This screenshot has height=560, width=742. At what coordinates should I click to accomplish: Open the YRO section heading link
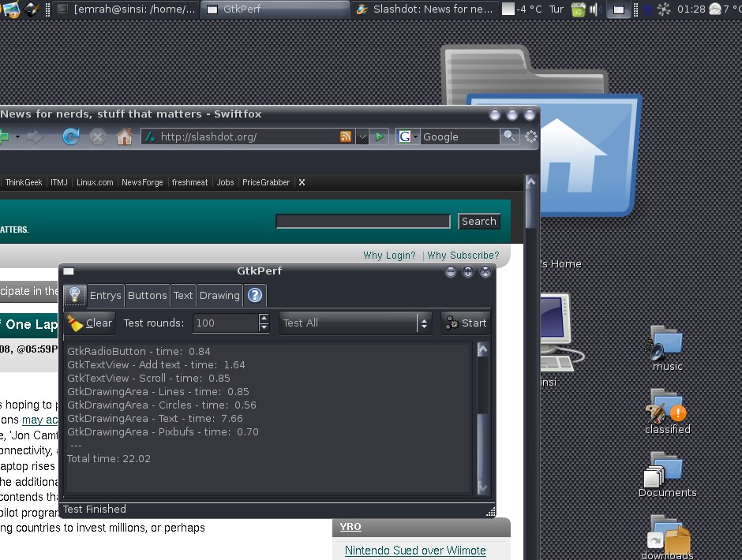click(x=350, y=526)
